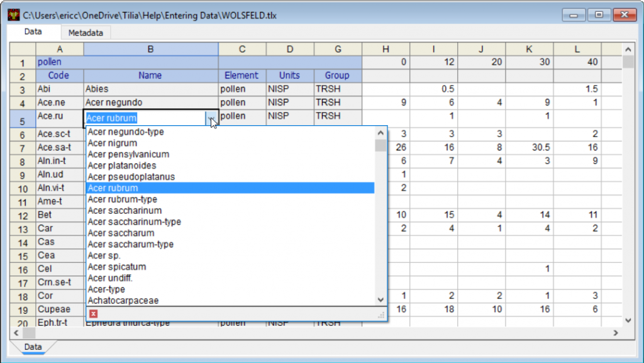Click horizontal scrollbar left arrow
The height and width of the screenshot is (363, 644).
pos(16,333)
